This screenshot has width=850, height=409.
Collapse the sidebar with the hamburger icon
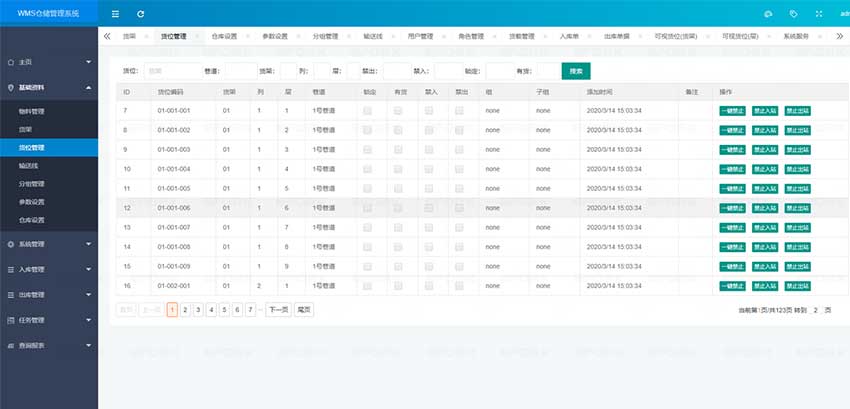(115, 14)
